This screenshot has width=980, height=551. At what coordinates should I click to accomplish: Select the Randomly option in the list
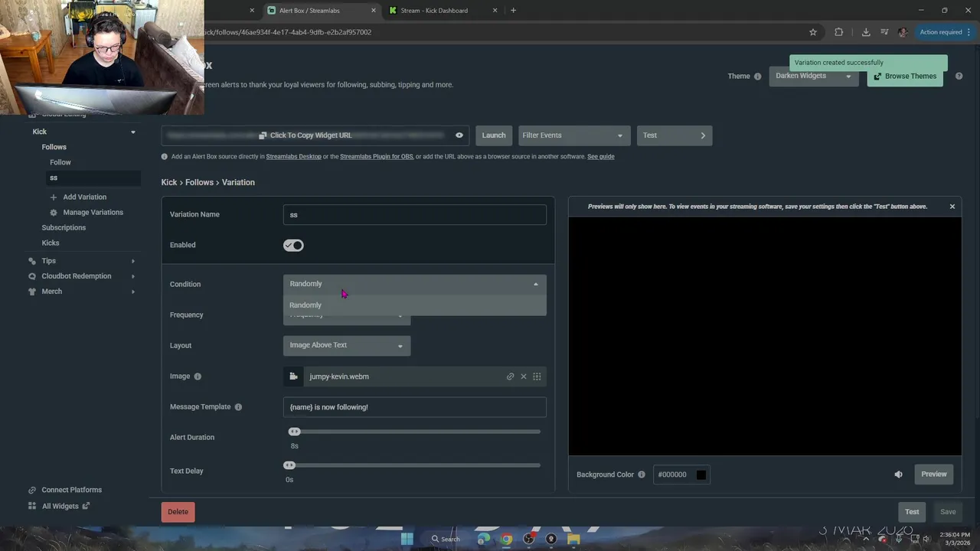point(414,305)
